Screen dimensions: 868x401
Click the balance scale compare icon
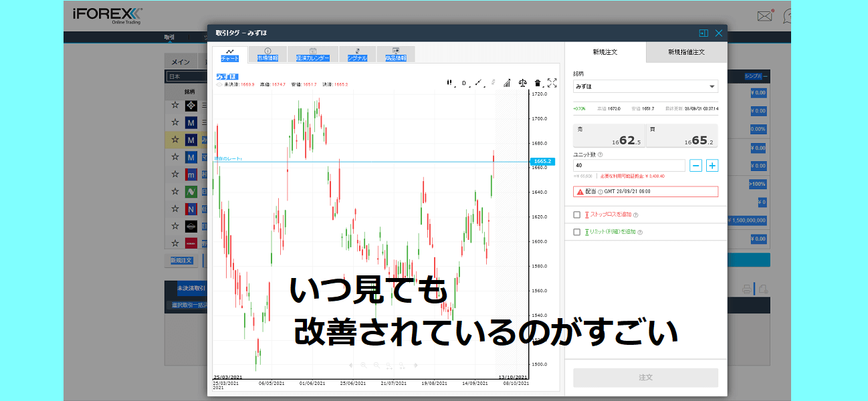click(523, 83)
